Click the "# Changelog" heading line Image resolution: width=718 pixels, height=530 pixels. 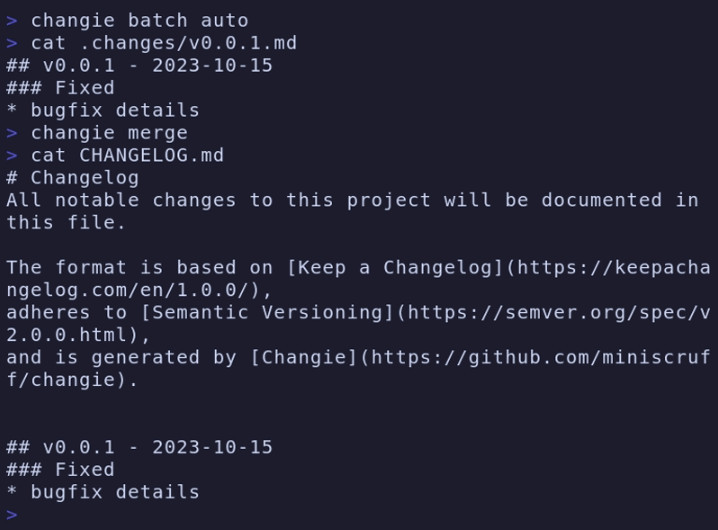pyautogui.click(x=72, y=178)
